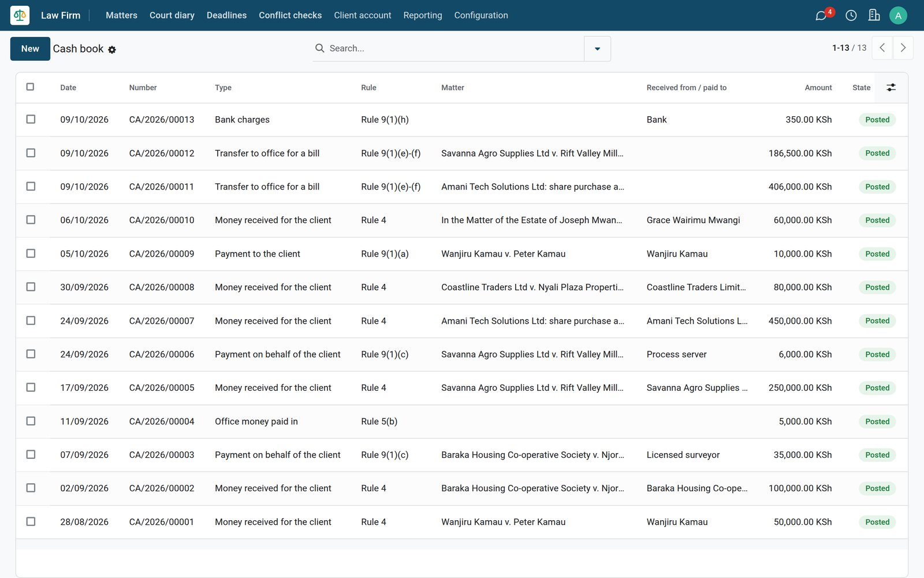
Task: Check the row CA/2026/00013 checkbox
Action: tap(31, 119)
